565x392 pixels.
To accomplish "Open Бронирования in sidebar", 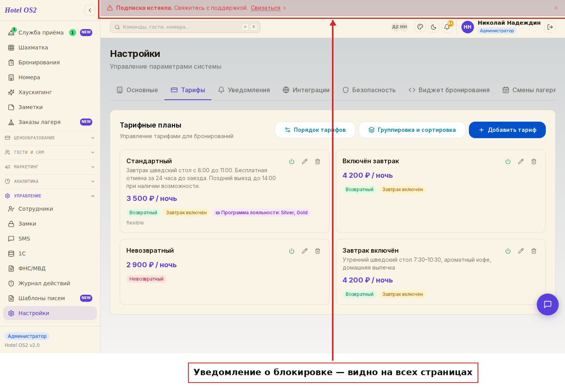I will pos(50,62).
